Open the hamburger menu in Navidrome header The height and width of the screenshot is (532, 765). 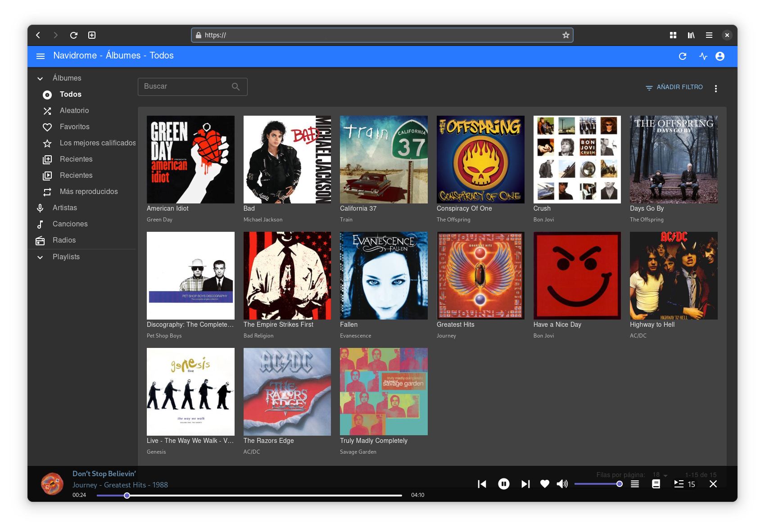pyautogui.click(x=41, y=56)
